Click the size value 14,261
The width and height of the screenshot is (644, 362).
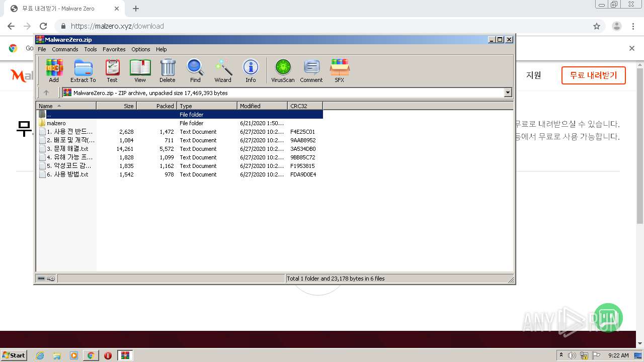pyautogui.click(x=125, y=149)
